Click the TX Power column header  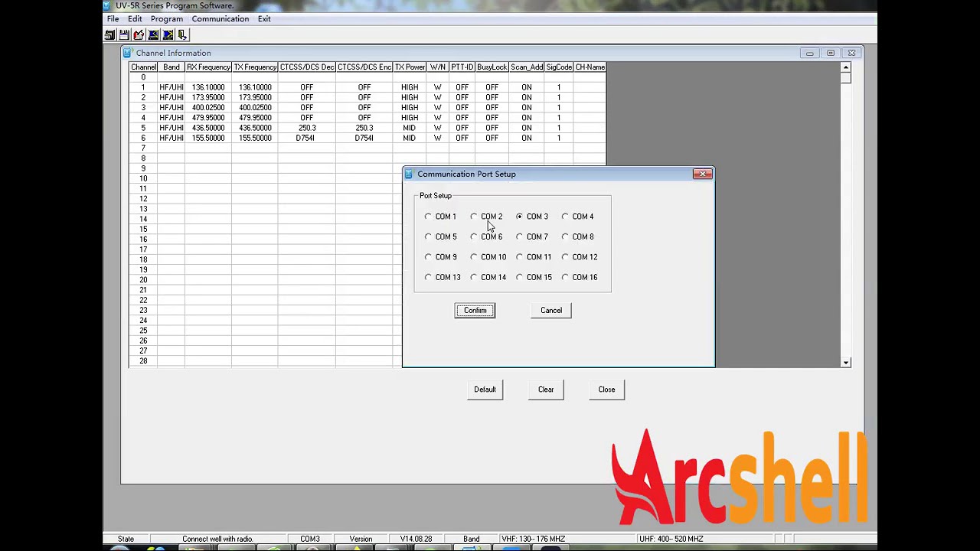[410, 67]
